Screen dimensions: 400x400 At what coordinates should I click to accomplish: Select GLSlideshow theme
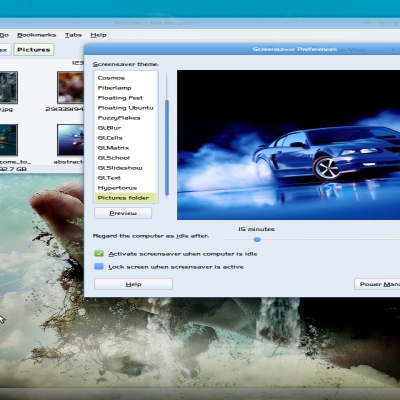tap(126, 168)
